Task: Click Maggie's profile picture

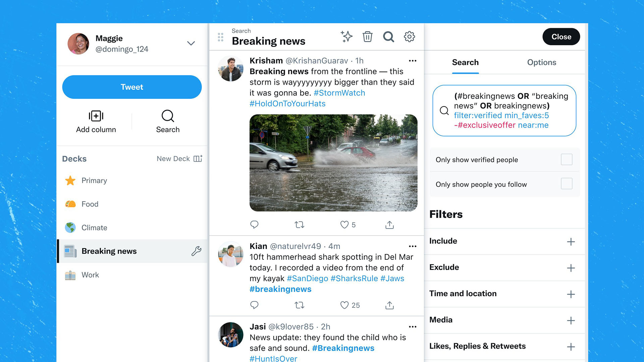Action: tap(78, 44)
